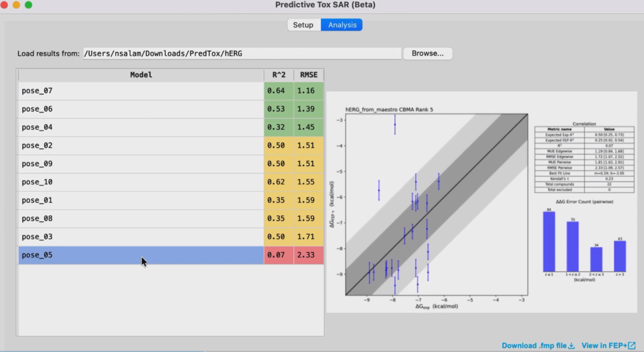
Task: Select the pose_10 row
Action: [171, 182]
